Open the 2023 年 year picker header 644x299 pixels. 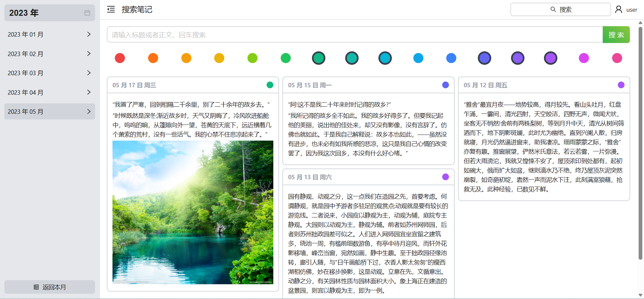50,13
